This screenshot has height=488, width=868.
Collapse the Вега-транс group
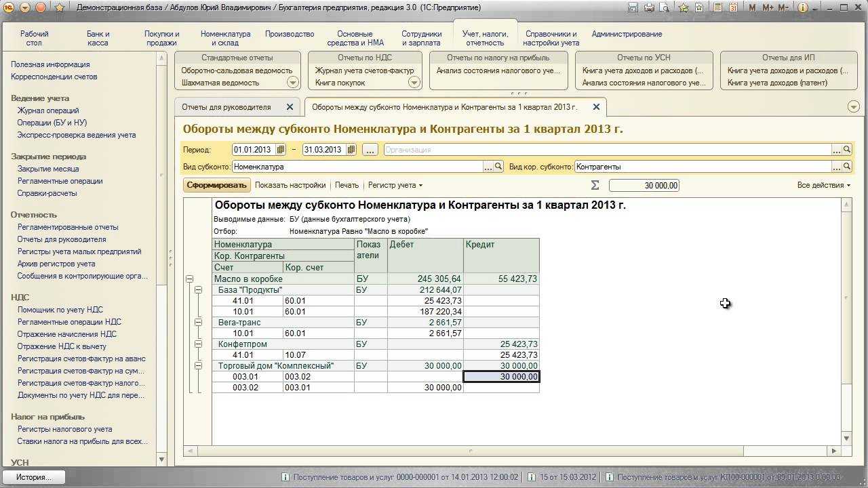coord(198,323)
